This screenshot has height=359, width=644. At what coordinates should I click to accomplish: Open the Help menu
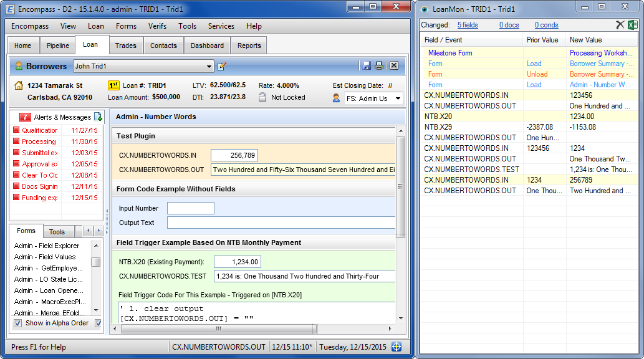[254, 26]
